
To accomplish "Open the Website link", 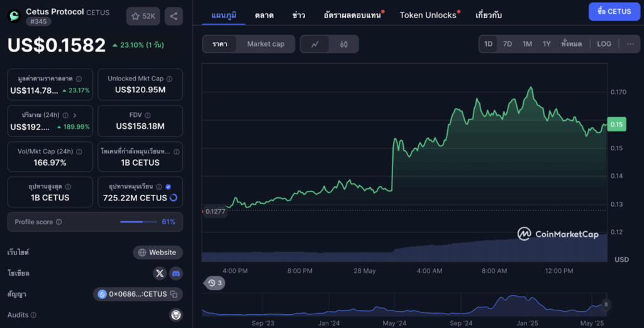I will (x=157, y=253).
